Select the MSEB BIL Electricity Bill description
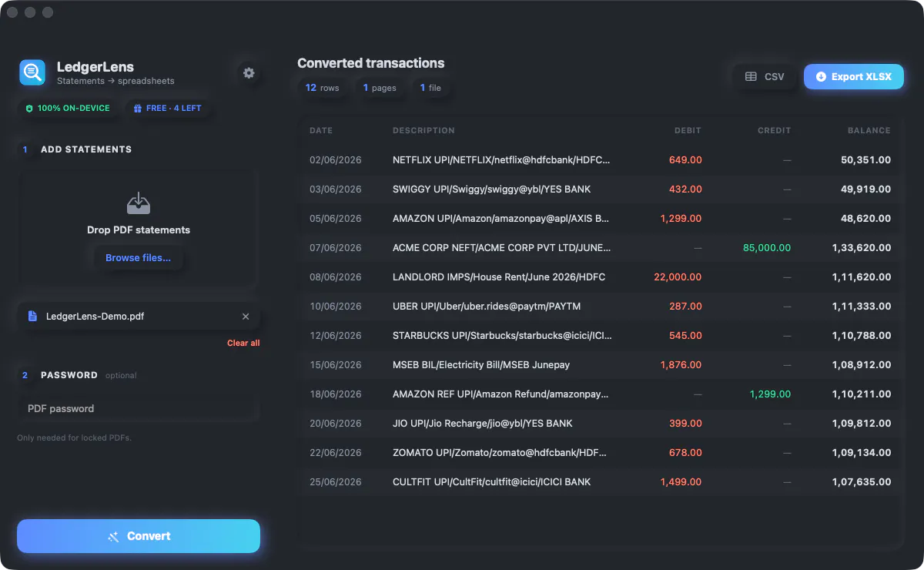The height and width of the screenshot is (570, 924). tap(481, 365)
